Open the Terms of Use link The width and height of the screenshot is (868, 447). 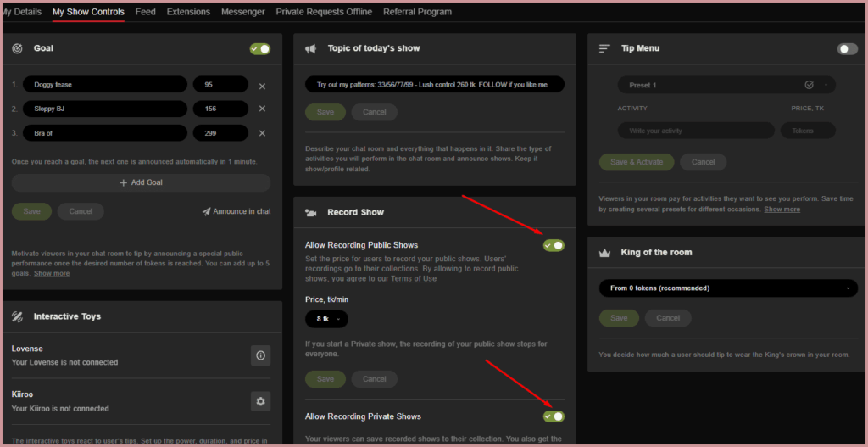(414, 279)
